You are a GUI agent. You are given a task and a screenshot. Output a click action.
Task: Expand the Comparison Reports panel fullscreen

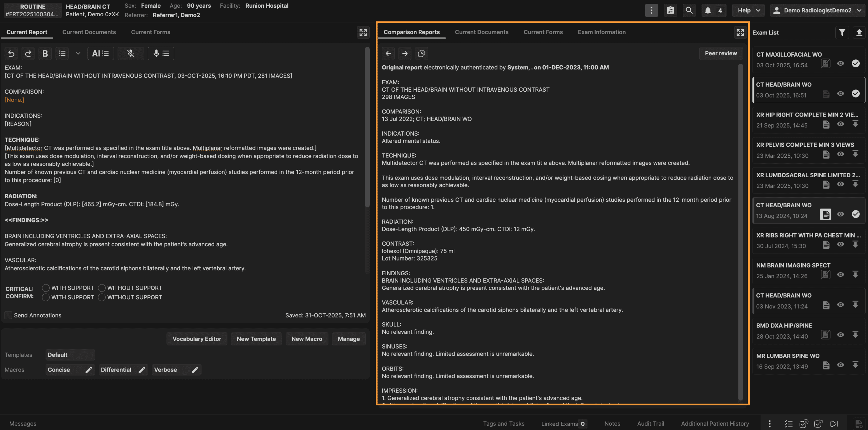(740, 32)
